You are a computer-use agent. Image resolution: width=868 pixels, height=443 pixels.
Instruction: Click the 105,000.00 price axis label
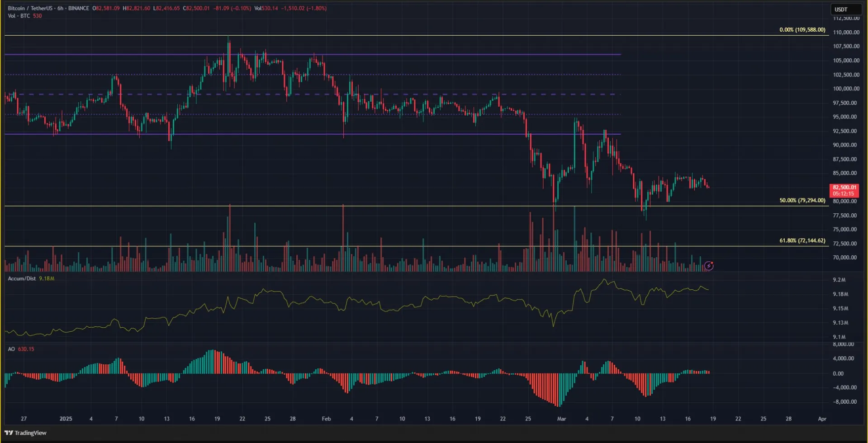click(846, 61)
